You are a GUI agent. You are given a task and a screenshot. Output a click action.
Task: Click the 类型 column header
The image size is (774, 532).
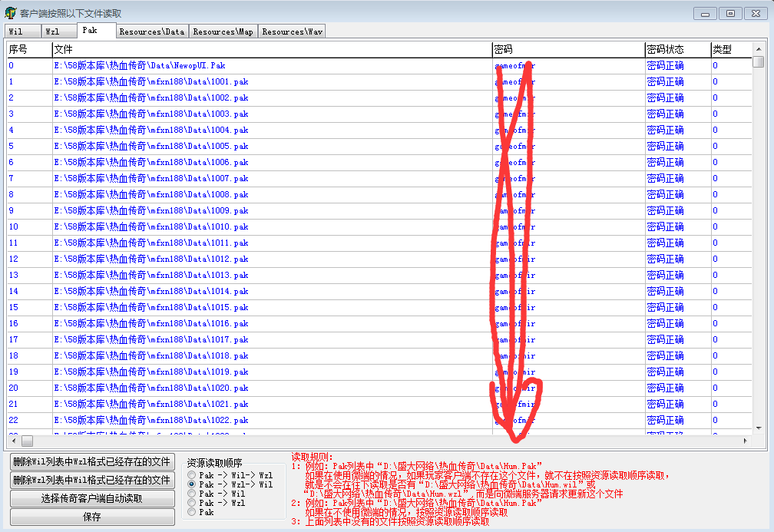(732, 49)
